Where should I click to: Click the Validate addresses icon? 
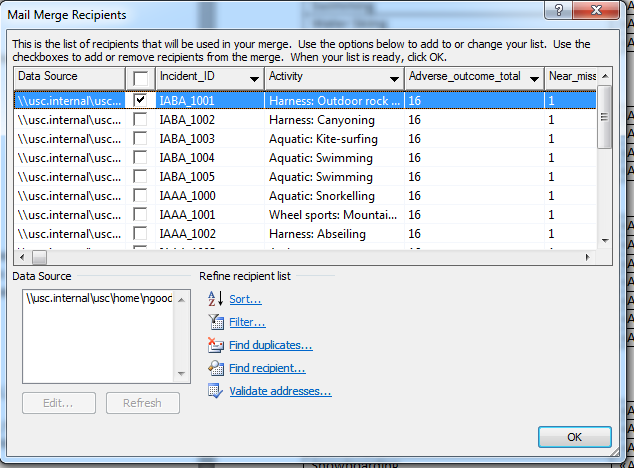(x=214, y=391)
